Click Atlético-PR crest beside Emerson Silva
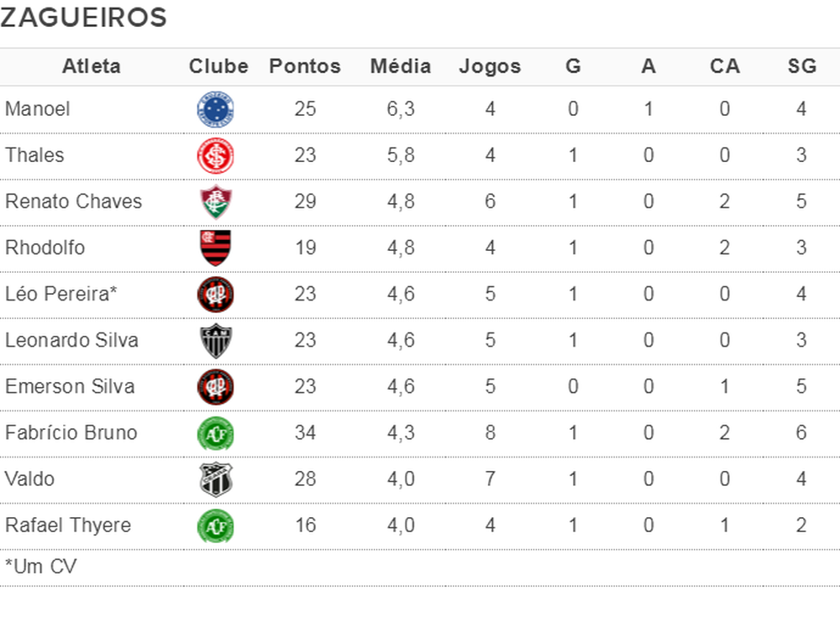Image resolution: width=840 pixels, height=622 pixels. tap(216, 386)
